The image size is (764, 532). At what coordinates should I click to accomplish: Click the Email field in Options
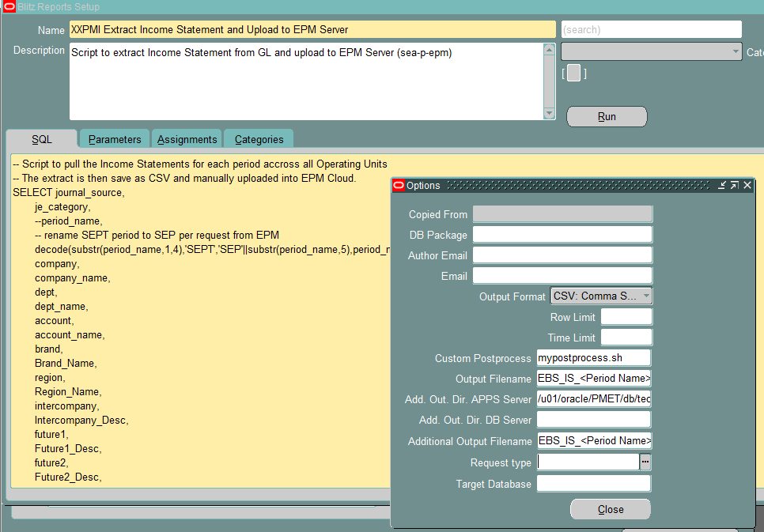562,276
